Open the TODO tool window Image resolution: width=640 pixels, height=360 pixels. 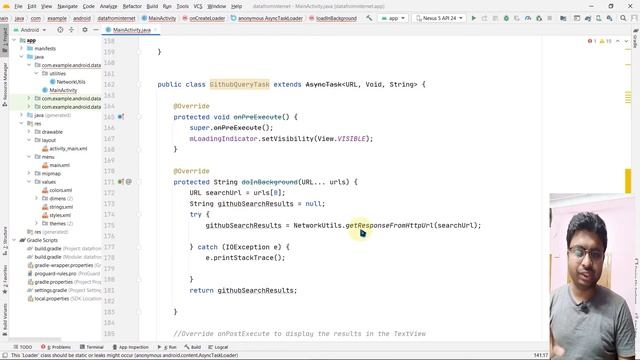22,347
